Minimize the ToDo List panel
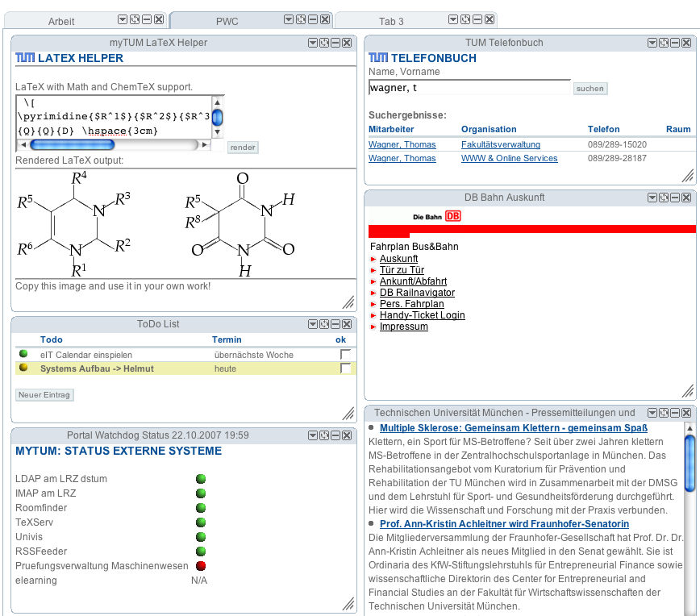The image size is (700, 616). click(335, 324)
